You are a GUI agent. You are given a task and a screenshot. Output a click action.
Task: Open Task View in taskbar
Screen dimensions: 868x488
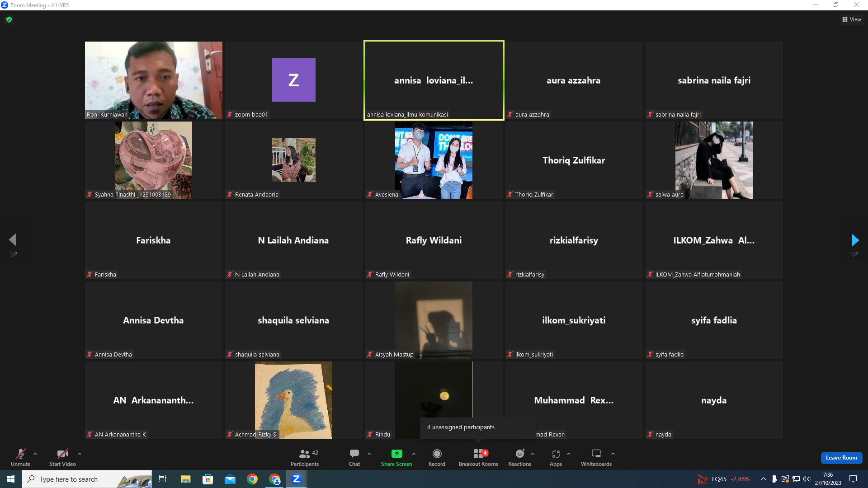(163, 479)
